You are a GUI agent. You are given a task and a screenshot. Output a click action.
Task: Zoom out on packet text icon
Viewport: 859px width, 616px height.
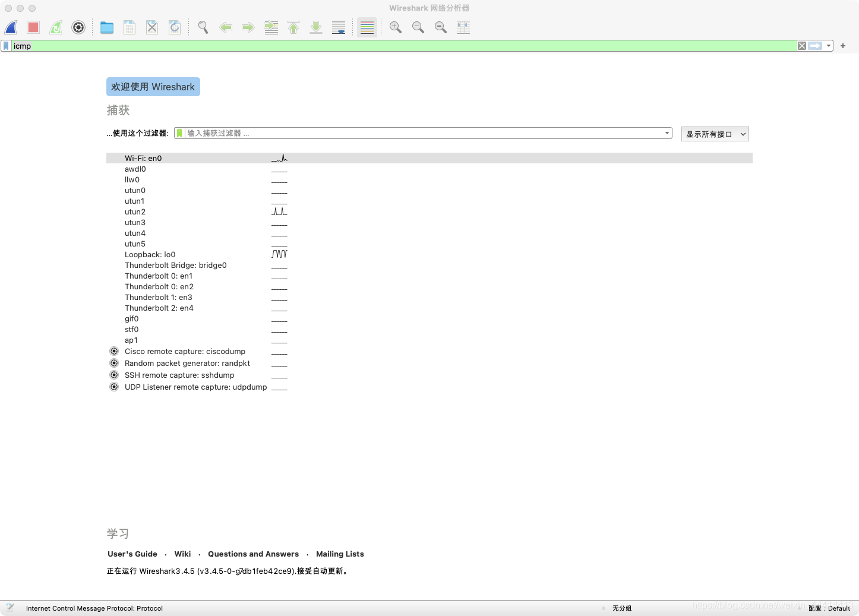click(418, 27)
